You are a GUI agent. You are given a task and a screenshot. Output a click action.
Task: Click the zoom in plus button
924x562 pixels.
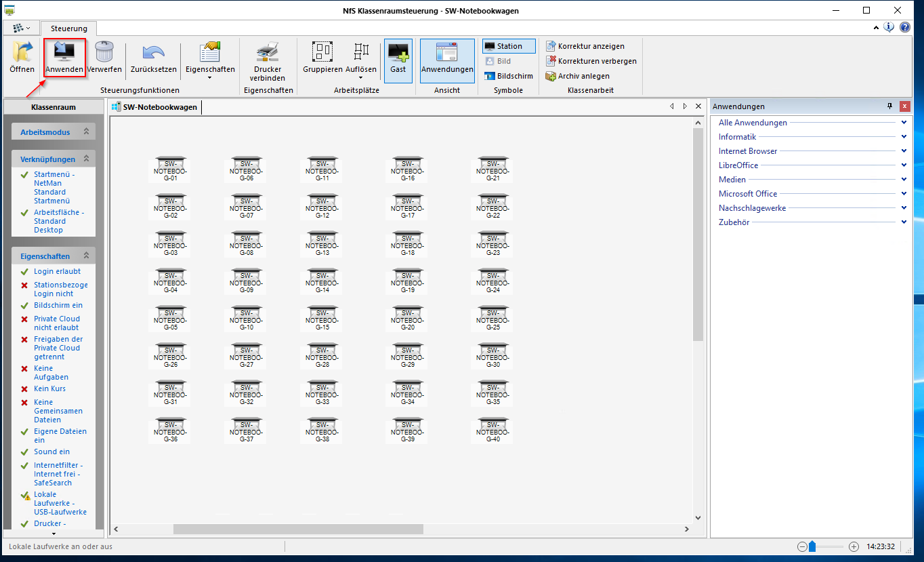click(x=854, y=546)
